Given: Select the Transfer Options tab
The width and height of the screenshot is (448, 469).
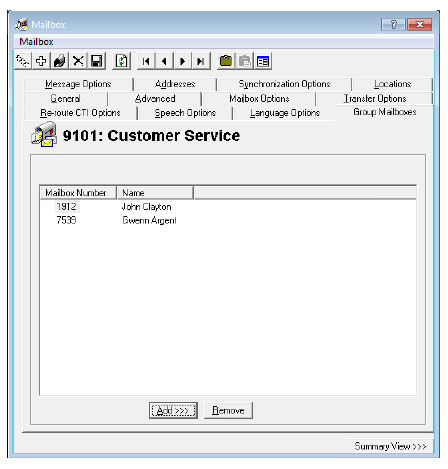Looking at the screenshot, I should [375, 99].
